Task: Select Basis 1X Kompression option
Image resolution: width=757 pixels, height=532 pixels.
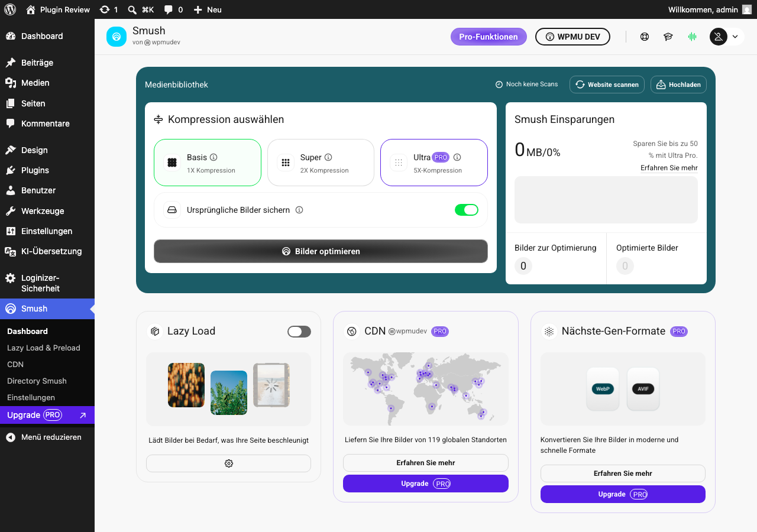Action: (208, 163)
